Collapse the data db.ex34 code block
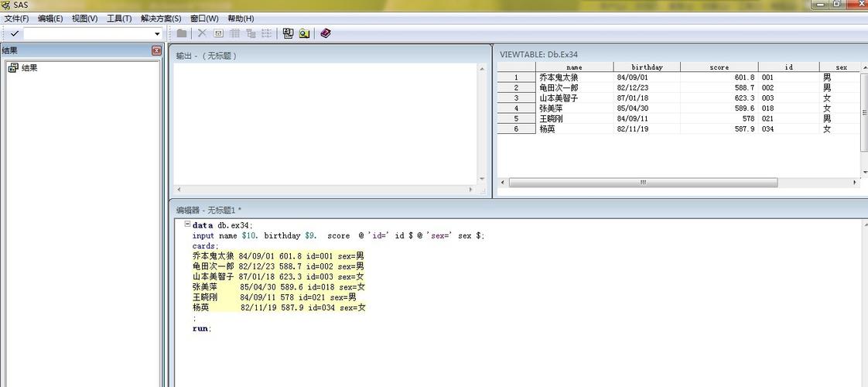Screen dimensions: 868x387 click(187, 224)
